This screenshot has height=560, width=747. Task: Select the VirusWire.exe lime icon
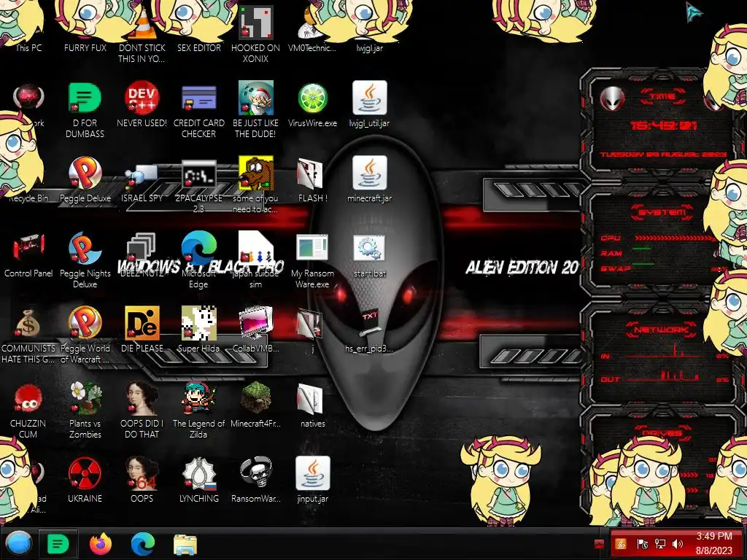pyautogui.click(x=312, y=98)
